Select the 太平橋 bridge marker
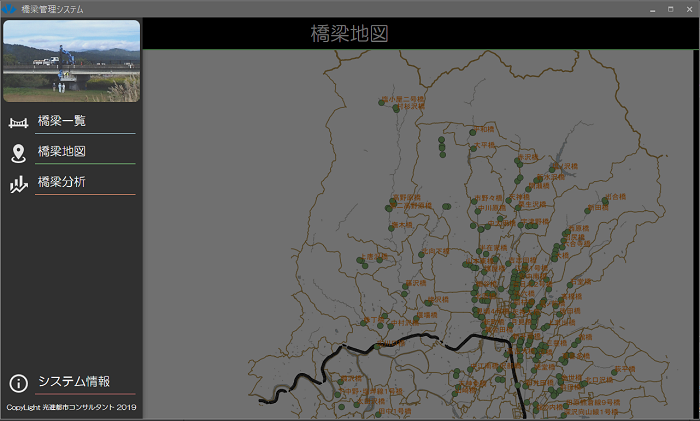700x421 pixels. pyautogui.click(x=473, y=146)
